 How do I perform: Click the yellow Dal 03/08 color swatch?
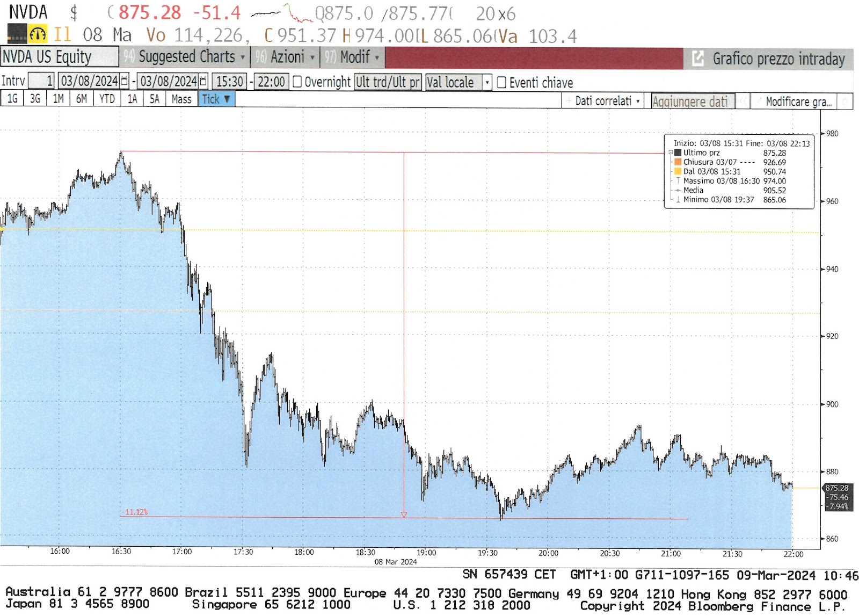678,171
